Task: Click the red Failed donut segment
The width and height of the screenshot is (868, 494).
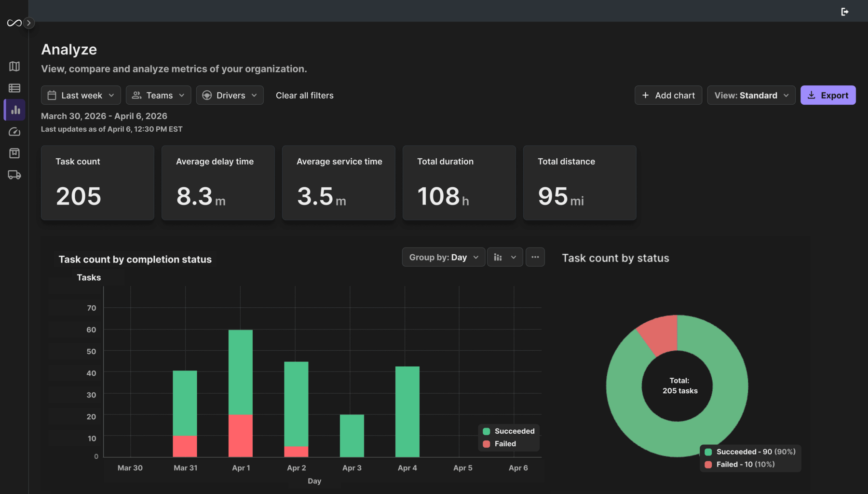Action: point(661,334)
